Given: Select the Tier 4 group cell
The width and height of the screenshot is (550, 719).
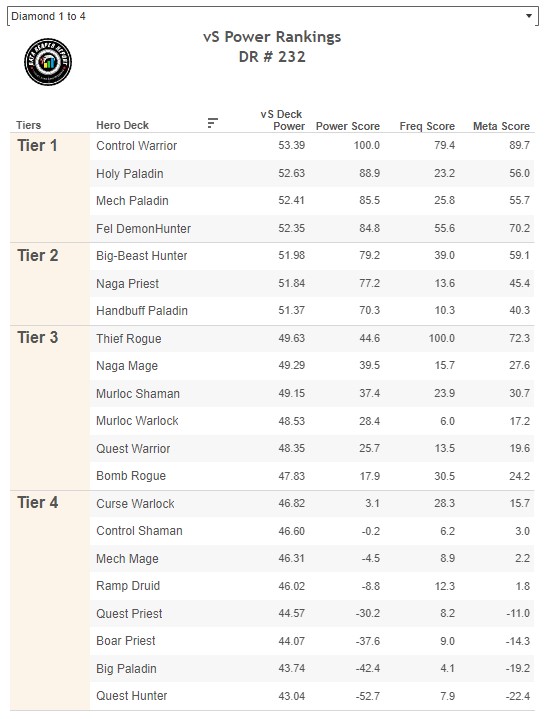Looking at the screenshot, I should click(50, 600).
